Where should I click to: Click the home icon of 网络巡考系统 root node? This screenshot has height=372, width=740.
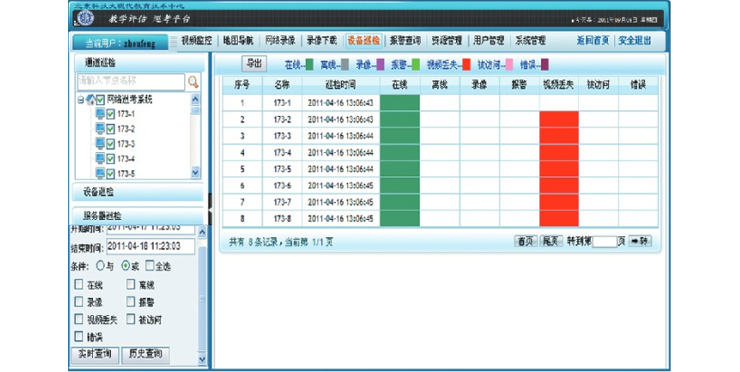click(90, 100)
